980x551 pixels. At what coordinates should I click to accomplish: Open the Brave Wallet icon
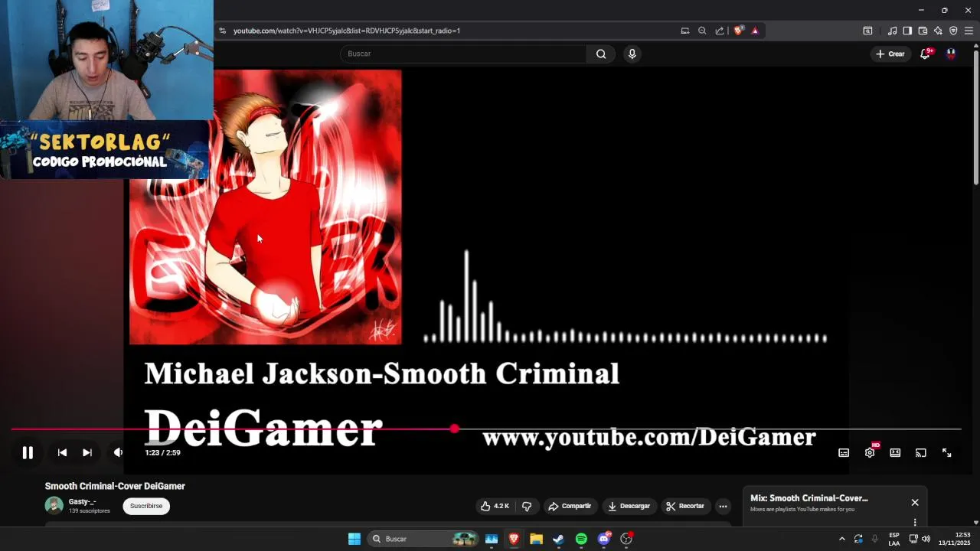(x=923, y=31)
